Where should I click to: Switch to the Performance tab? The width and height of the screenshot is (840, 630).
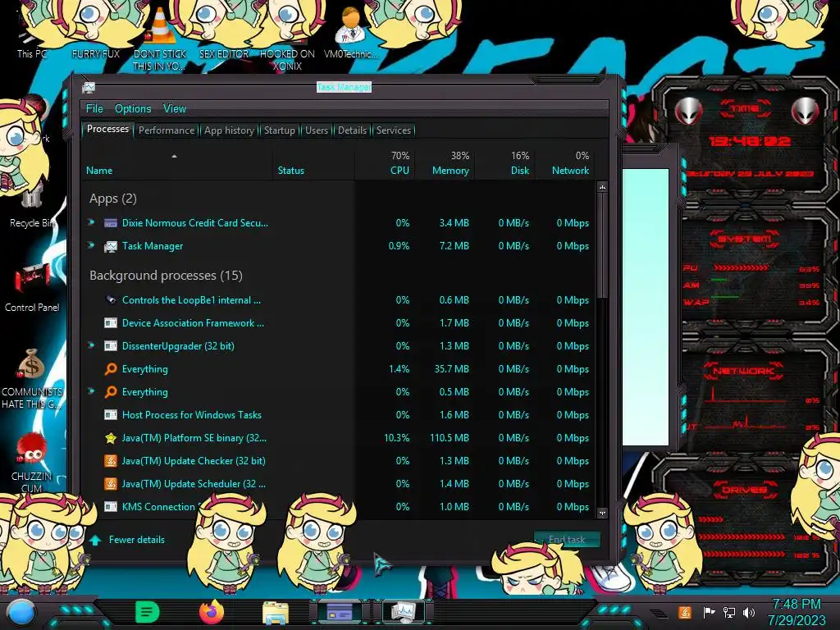click(x=167, y=130)
